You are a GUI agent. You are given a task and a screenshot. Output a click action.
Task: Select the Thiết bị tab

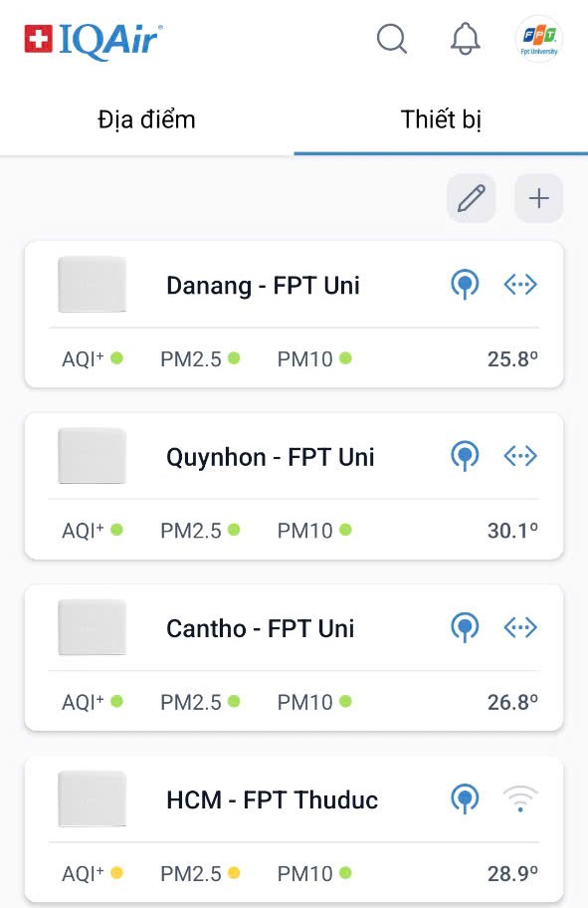(441, 119)
